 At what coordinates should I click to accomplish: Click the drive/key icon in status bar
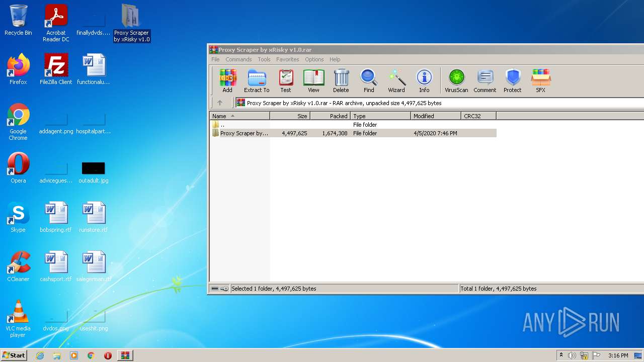tap(219, 289)
